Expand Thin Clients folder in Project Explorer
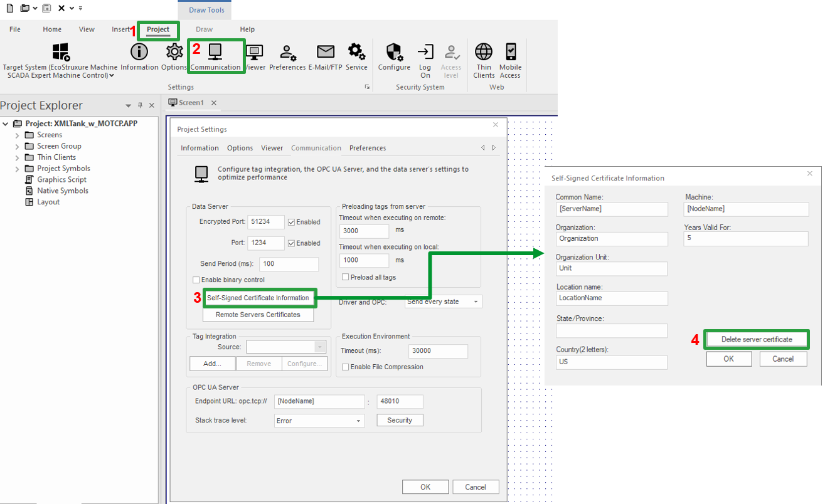The width and height of the screenshot is (825, 504). [17, 157]
